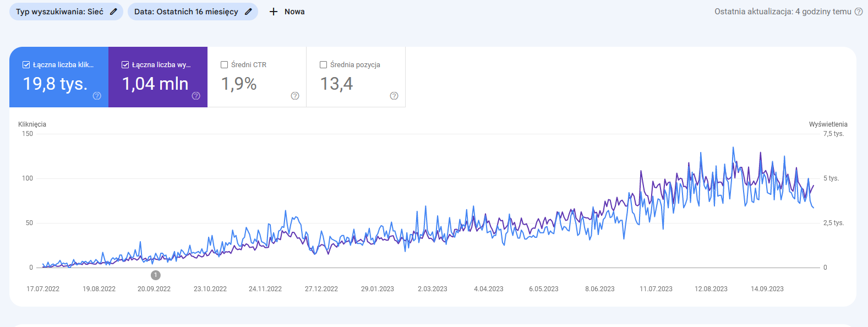Viewport: 868px width, 327px height.
Task: Click the 1,9% average CTR value
Action: pyautogui.click(x=239, y=84)
